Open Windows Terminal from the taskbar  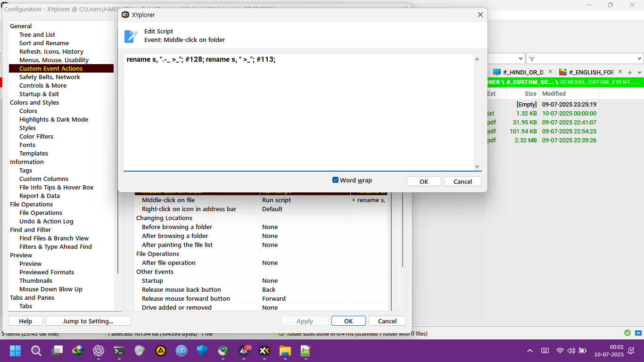[x=119, y=351]
